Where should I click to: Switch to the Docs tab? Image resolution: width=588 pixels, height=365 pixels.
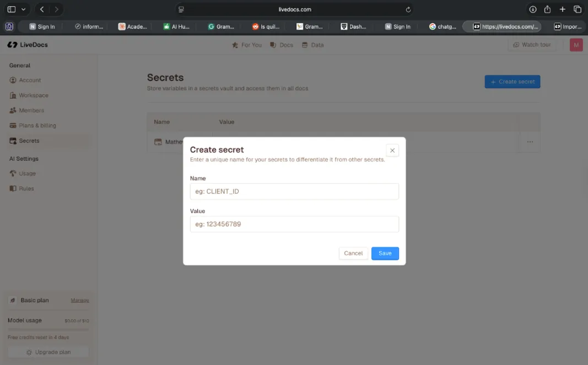point(281,45)
